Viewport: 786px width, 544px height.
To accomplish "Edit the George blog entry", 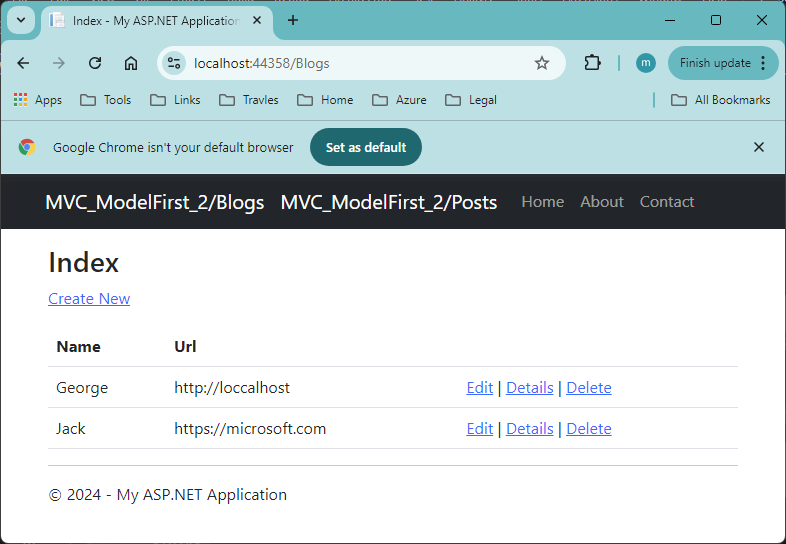I will [479, 388].
